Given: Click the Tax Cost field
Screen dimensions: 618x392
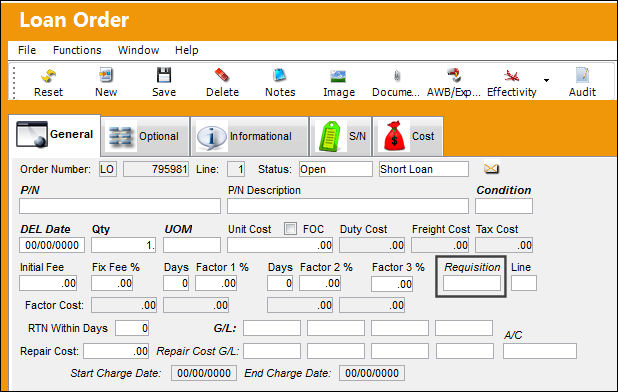Looking at the screenshot, I should 504,245.
